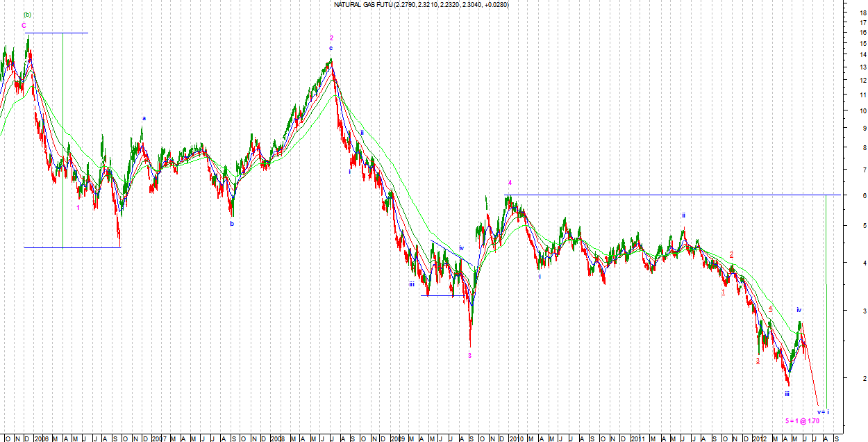Select the red underlined 4 label

tap(771, 309)
